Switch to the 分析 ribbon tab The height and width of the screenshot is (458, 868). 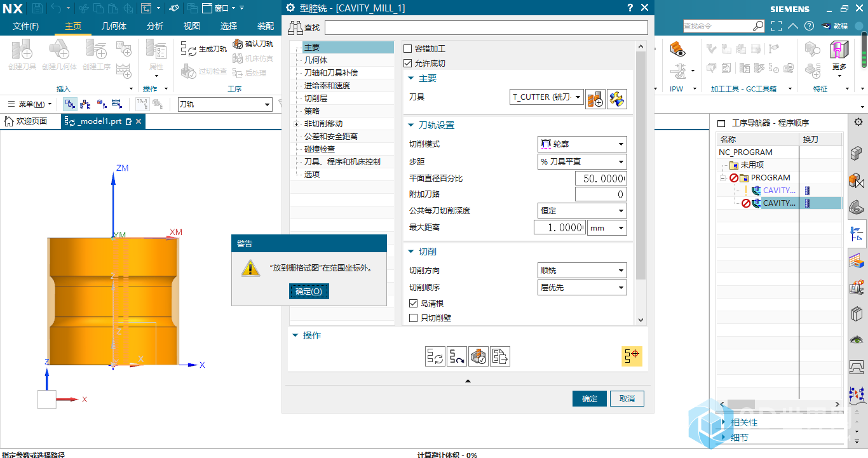click(x=155, y=26)
